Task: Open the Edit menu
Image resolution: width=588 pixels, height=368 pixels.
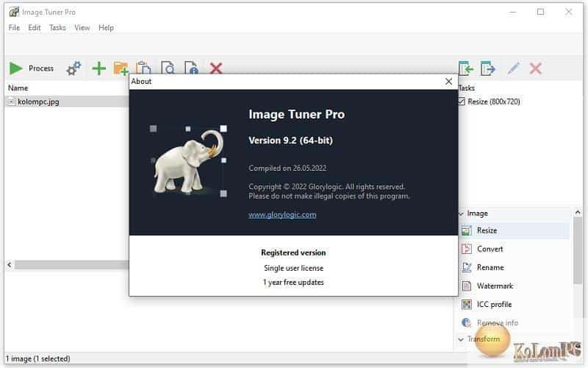Action: tap(35, 28)
